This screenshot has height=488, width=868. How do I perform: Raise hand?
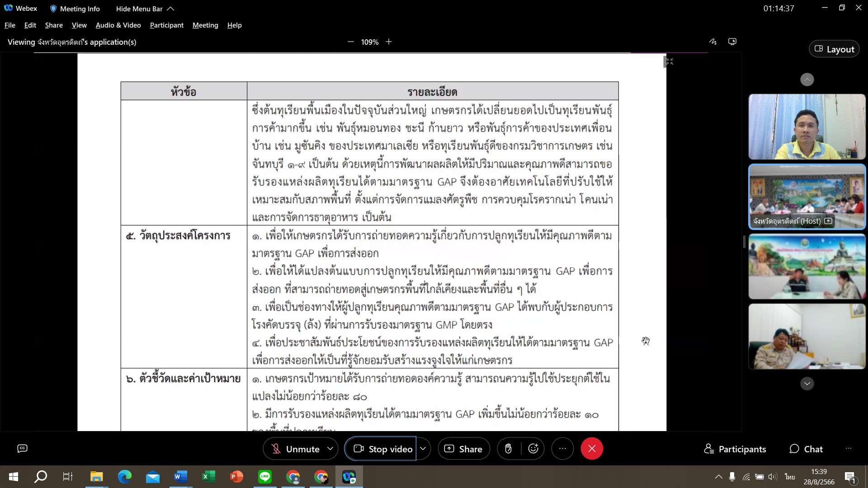(508, 449)
